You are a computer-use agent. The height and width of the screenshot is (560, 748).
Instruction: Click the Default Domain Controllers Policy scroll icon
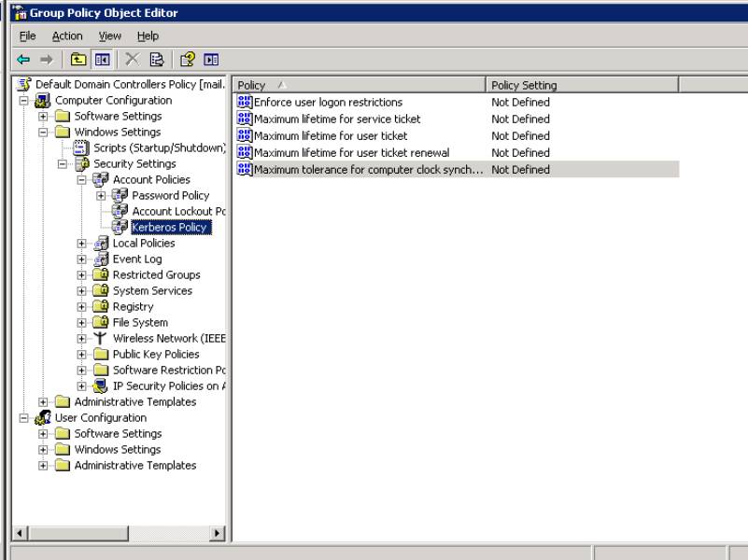24,84
